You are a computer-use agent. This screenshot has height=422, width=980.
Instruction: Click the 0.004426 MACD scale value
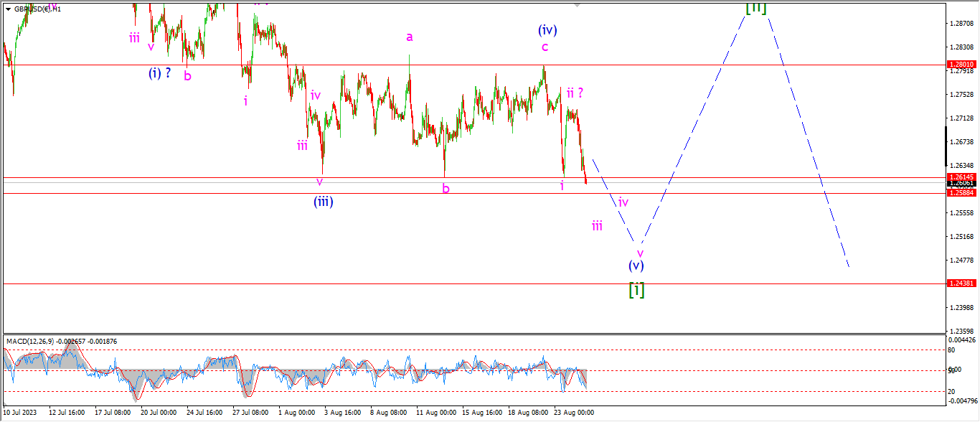click(x=961, y=339)
